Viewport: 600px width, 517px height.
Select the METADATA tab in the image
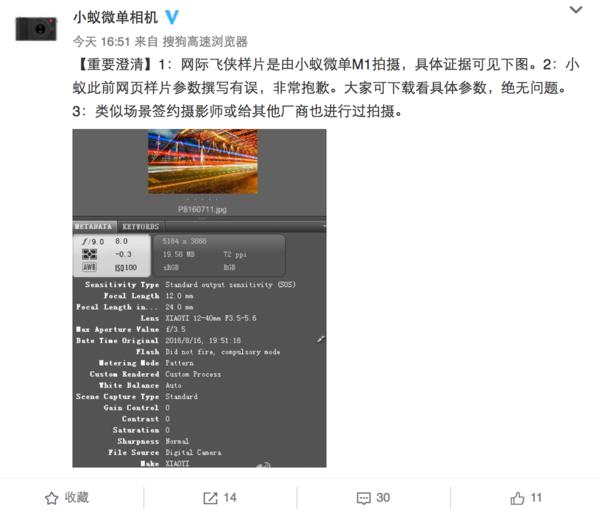pyautogui.click(x=94, y=227)
